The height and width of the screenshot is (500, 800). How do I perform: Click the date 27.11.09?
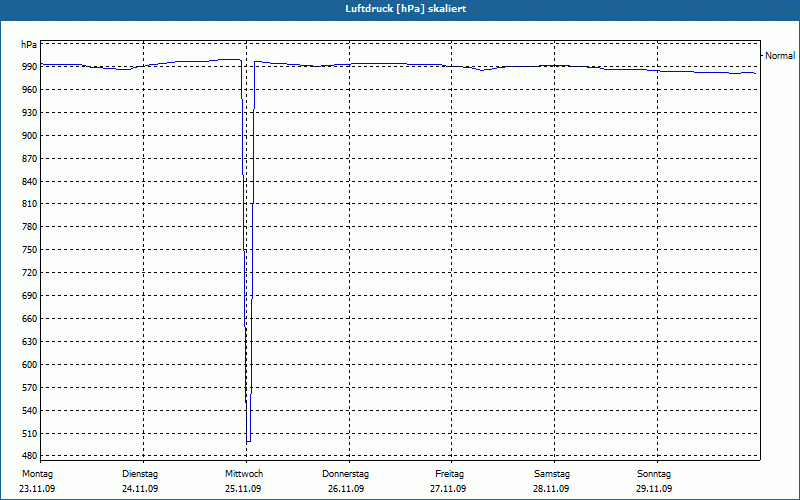click(448, 489)
